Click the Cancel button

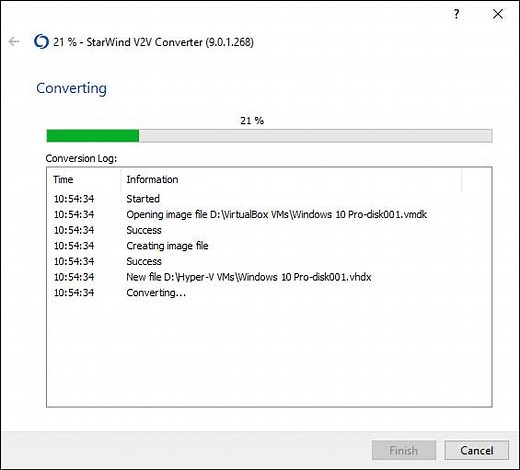476,450
